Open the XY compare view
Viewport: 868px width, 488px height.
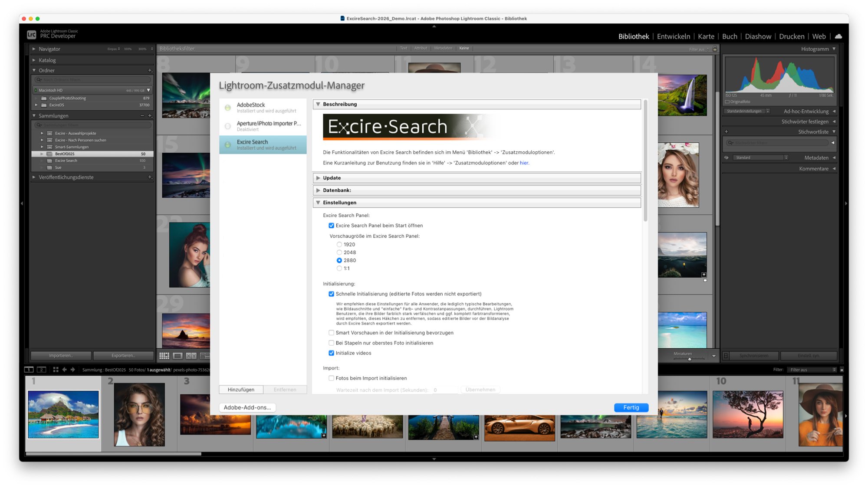point(191,356)
